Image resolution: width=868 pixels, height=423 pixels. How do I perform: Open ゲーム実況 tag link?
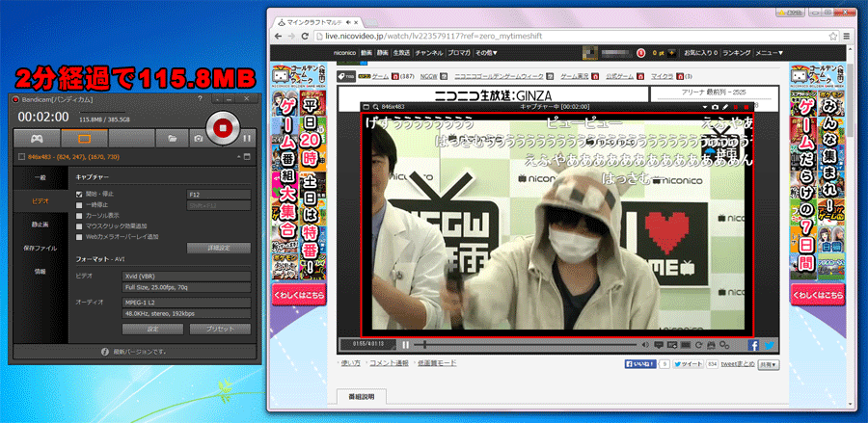[x=575, y=76]
